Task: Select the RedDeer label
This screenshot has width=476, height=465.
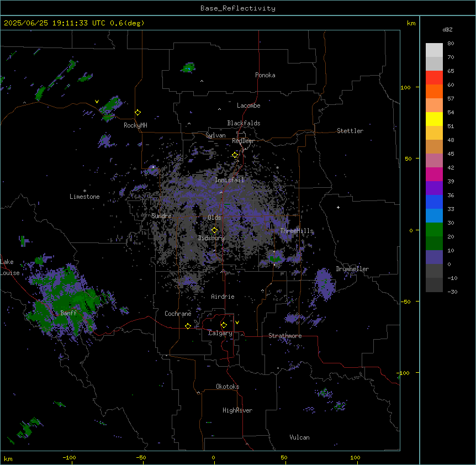Action: tap(243, 141)
